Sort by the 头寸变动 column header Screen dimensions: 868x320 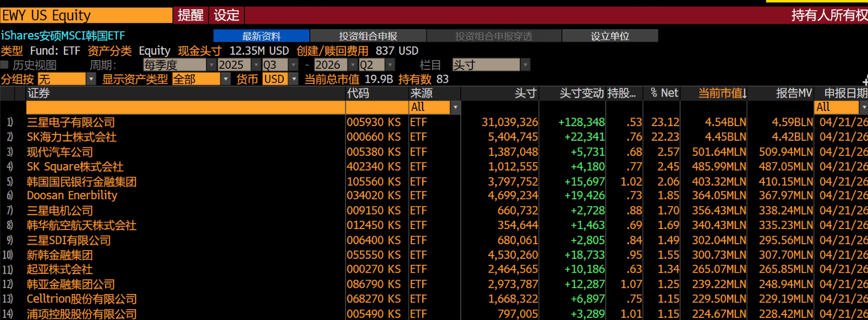(573, 93)
